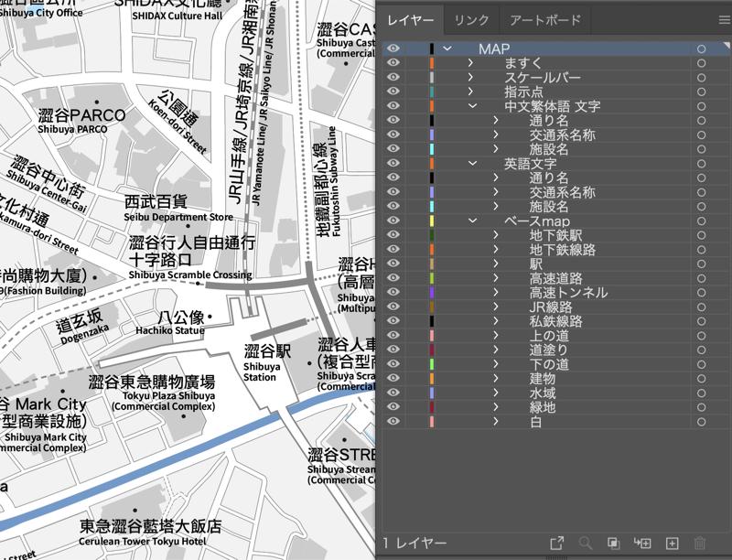Expand the スケールバー sublayer

[470, 77]
